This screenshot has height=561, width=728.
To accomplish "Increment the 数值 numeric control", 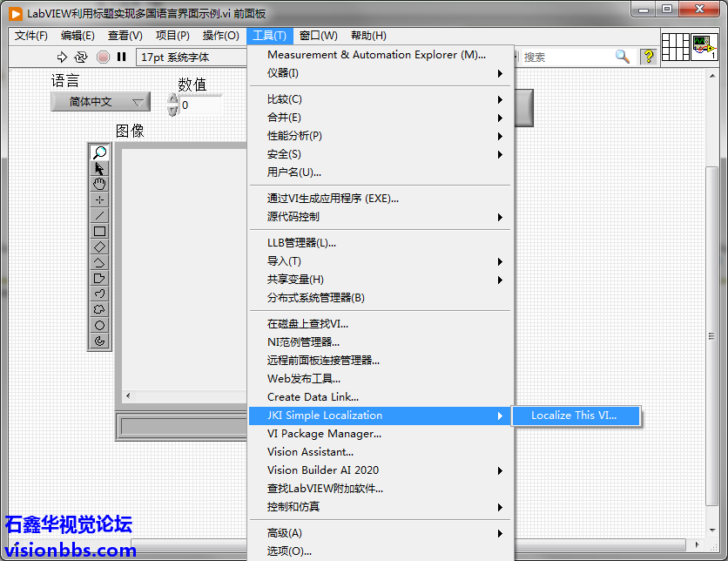I will click(x=173, y=99).
